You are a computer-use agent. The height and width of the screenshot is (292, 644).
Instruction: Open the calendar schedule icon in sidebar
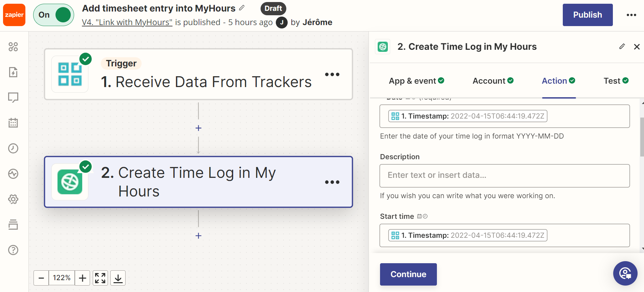(13, 123)
